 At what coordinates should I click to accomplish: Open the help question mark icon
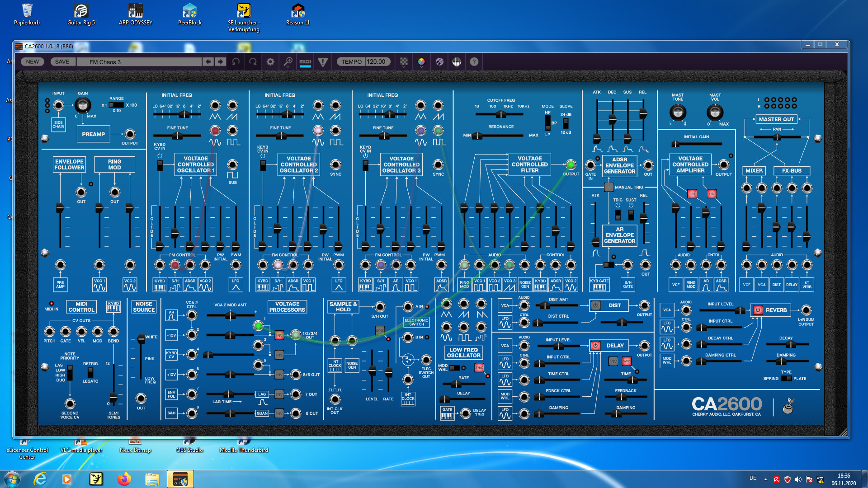point(474,62)
